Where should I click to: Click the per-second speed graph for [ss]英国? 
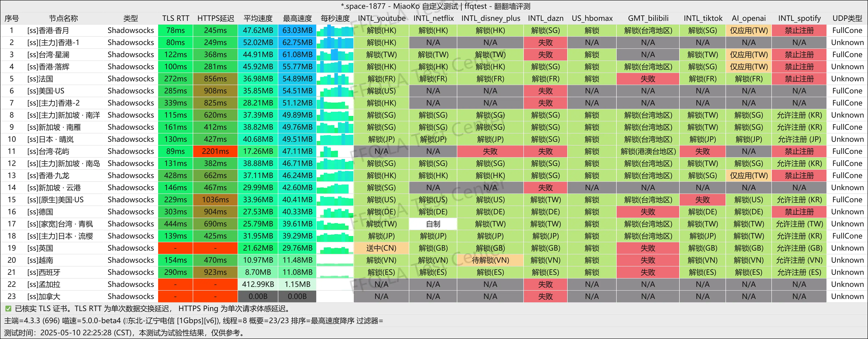point(335,248)
